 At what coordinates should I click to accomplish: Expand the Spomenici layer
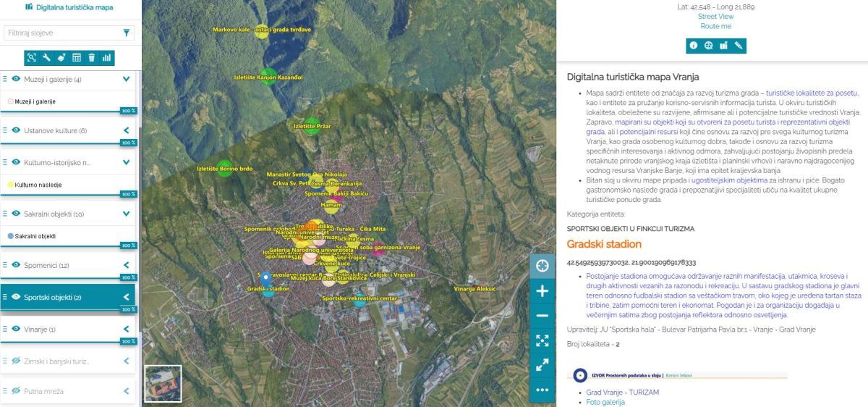126,266
